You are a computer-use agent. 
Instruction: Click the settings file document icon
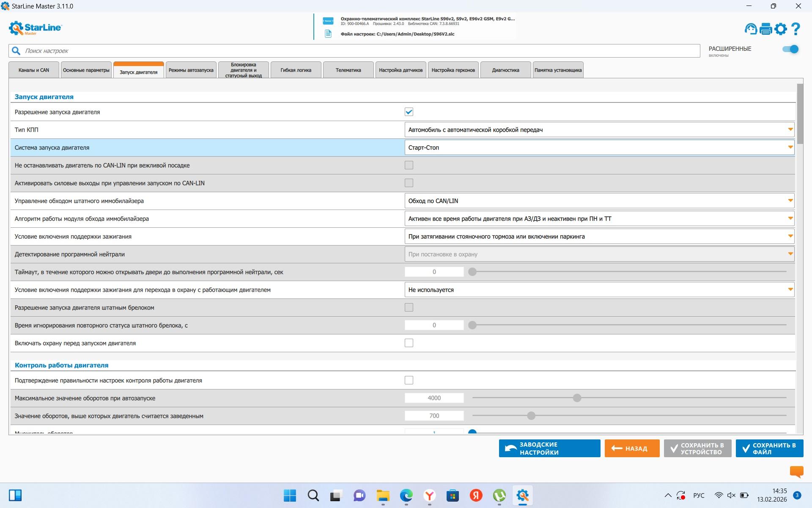[x=328, y=34]
